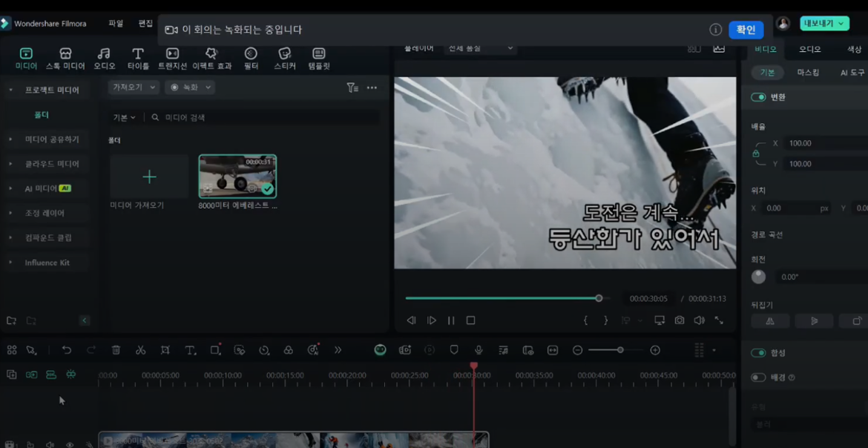Open the 가져오기 (Import) dropdown

coord(134,88)
